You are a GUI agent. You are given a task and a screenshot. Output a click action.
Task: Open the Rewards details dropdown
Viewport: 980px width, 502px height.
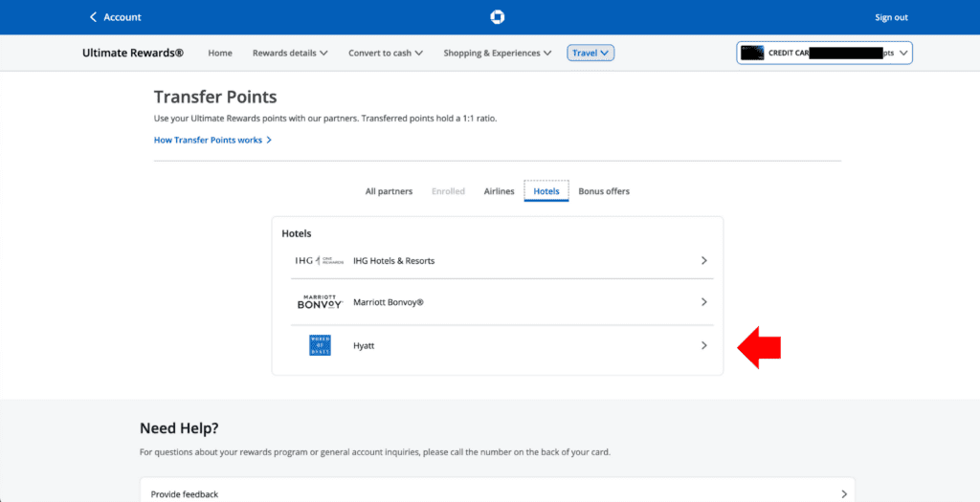pyautogui.click(x=290, y=54)
